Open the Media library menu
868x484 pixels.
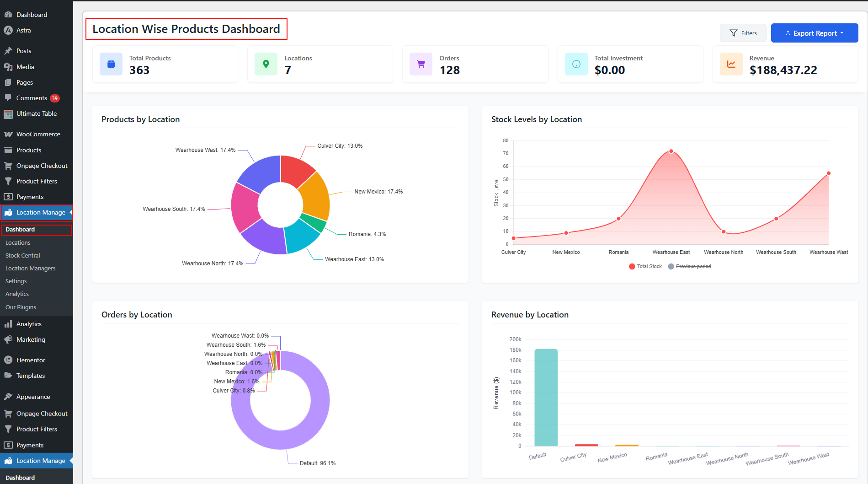[x=24, y=67]
